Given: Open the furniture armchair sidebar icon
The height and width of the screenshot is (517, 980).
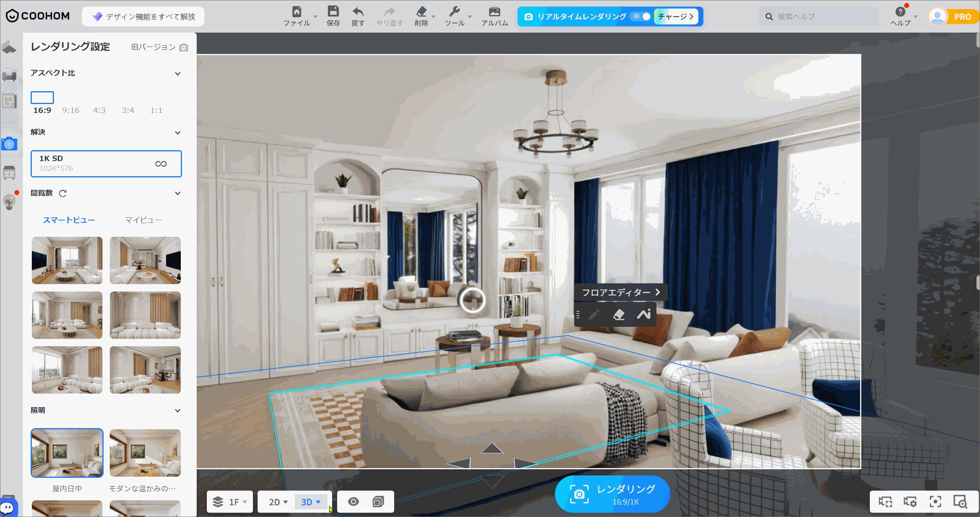Looking at the screenshot, I should [x=9, y=75].
